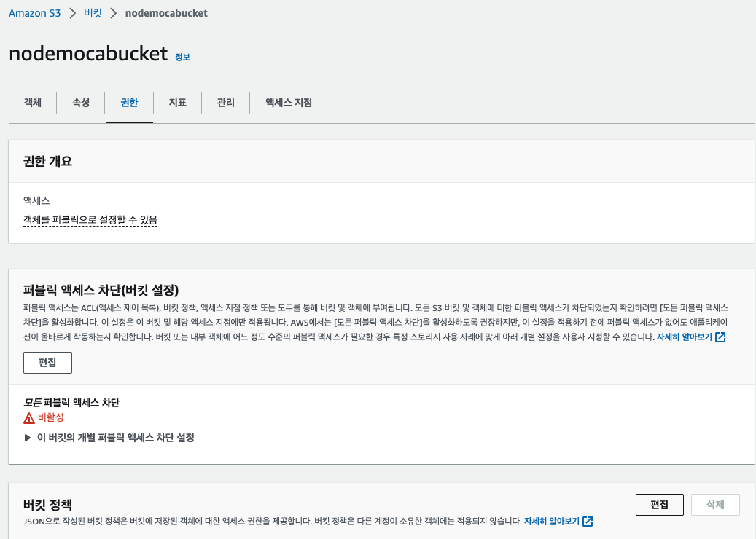Screen dimensions: 756x539
Task: Click external link icon in 퍼블릭 액세스 차단 description
Action: (x=720, y=337)
